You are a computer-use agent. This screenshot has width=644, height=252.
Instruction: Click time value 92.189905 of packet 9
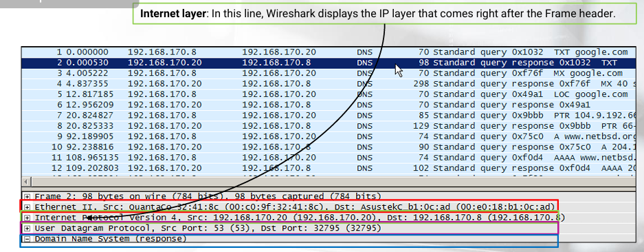pos(90,137)
